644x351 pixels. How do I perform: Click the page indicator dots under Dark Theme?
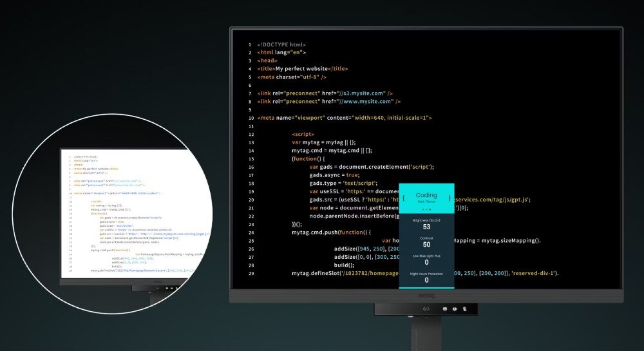pos(426,209)
